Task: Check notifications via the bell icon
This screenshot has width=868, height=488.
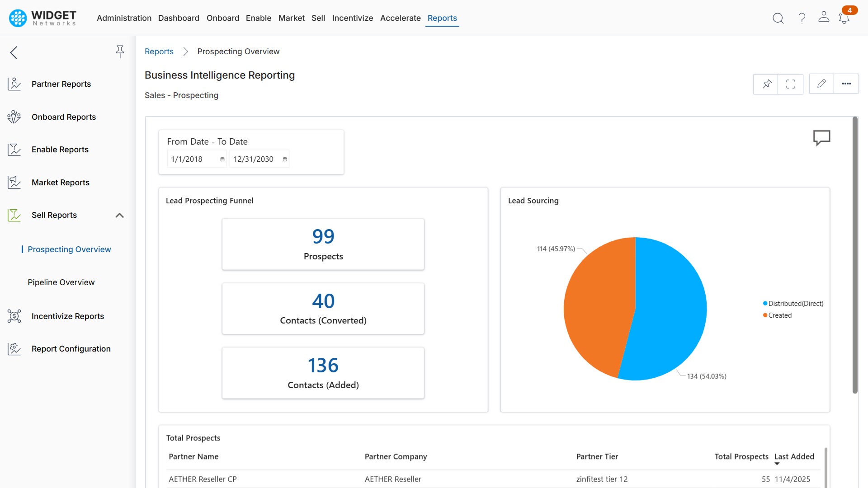Action: coord(844,18)
